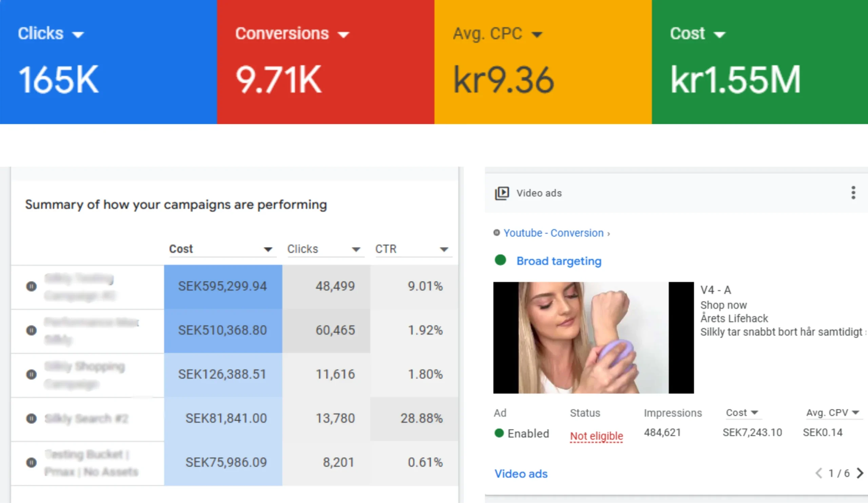The width and height of the screenshot is (868, 503).
Task: Go to next video ad with right chevron
Action: [860, 473]
